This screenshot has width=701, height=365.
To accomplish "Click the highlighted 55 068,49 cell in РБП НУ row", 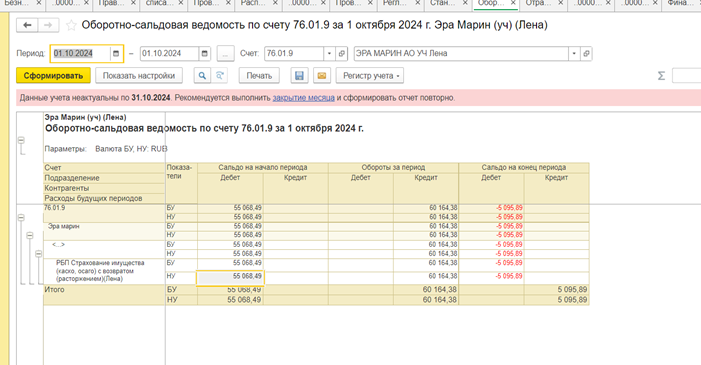I will (x=231, y=277).
